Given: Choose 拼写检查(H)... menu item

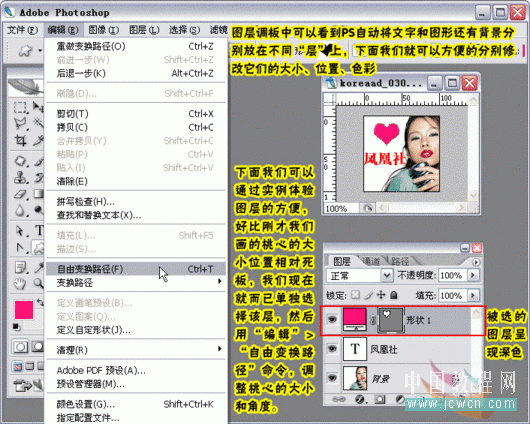Looking at the screenshot, I should 136,202.
